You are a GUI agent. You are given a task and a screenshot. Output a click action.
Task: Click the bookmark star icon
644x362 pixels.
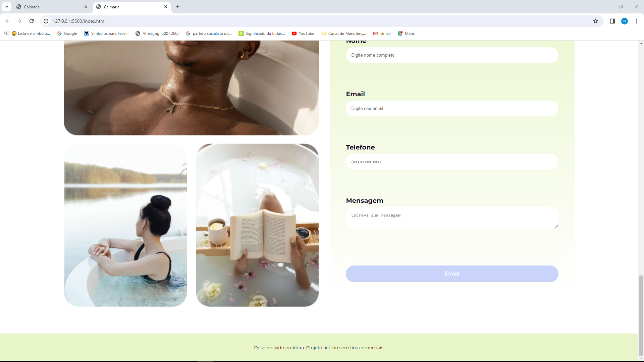pos(596,21)
